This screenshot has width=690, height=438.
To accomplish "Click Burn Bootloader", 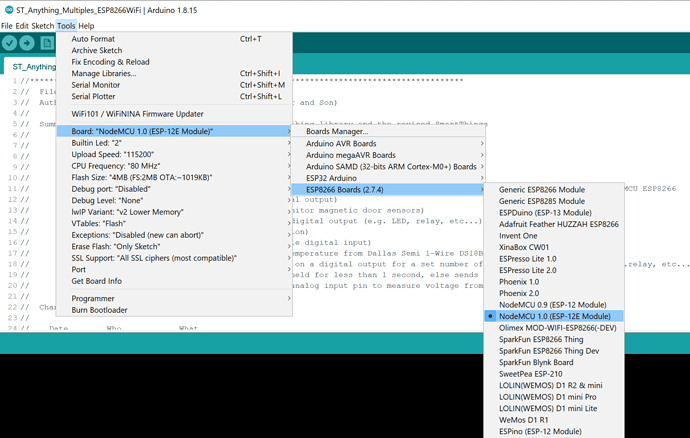I will [x=174, y=310].
